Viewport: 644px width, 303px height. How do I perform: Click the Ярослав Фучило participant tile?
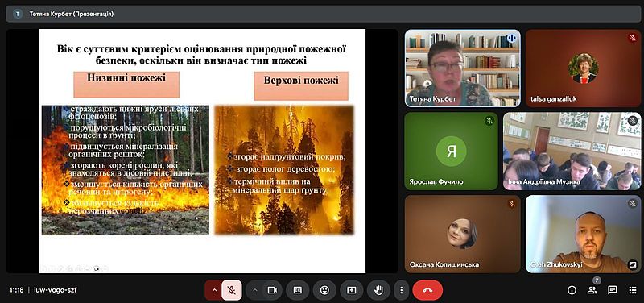(x=452, y=151)
